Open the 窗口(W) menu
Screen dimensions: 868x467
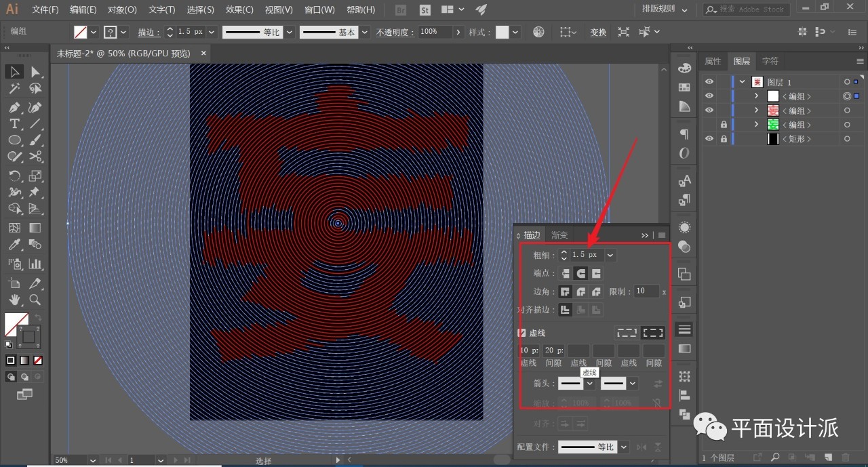click(319, 10)
